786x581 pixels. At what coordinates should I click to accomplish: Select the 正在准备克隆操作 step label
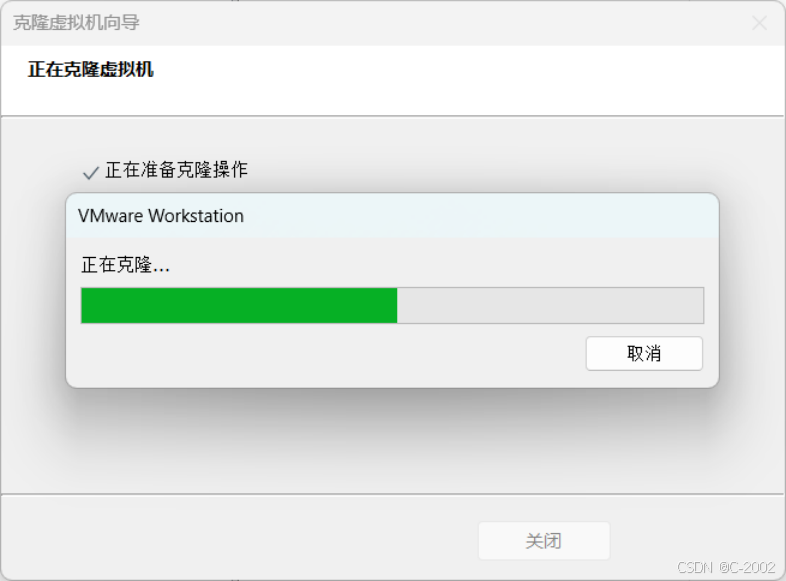[x=176, y=170]
